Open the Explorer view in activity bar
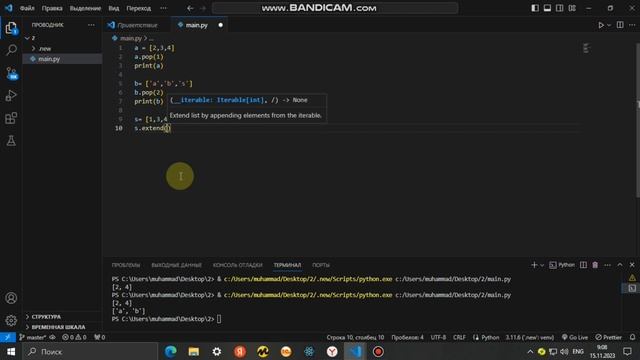This screenshot has width=640, height=360. [x=11, y=28]
